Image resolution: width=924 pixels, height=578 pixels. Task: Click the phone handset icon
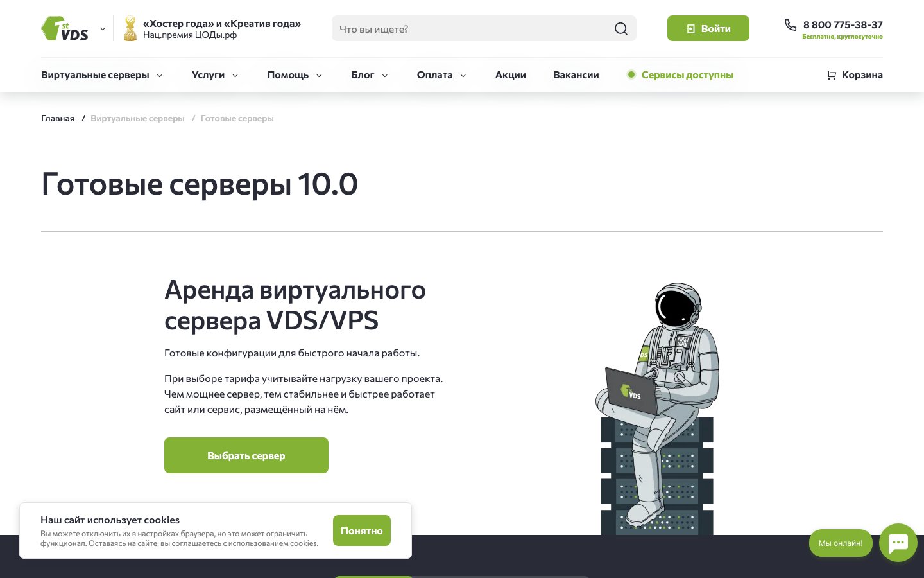791,25
